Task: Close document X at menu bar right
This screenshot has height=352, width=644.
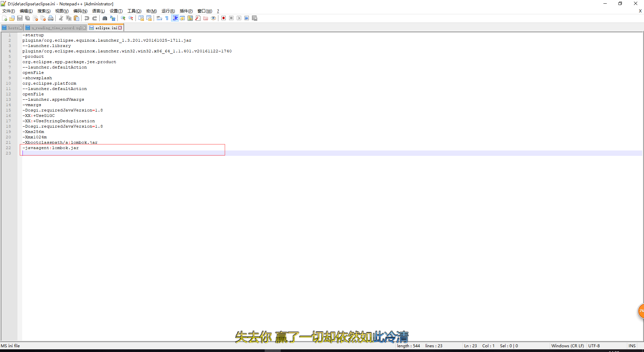Action: coord(640,11)
